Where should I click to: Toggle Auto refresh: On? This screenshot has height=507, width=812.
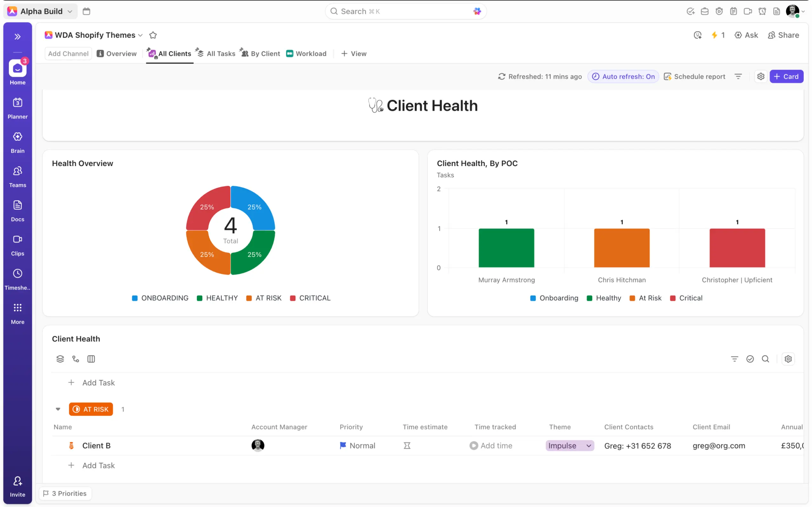623,76
